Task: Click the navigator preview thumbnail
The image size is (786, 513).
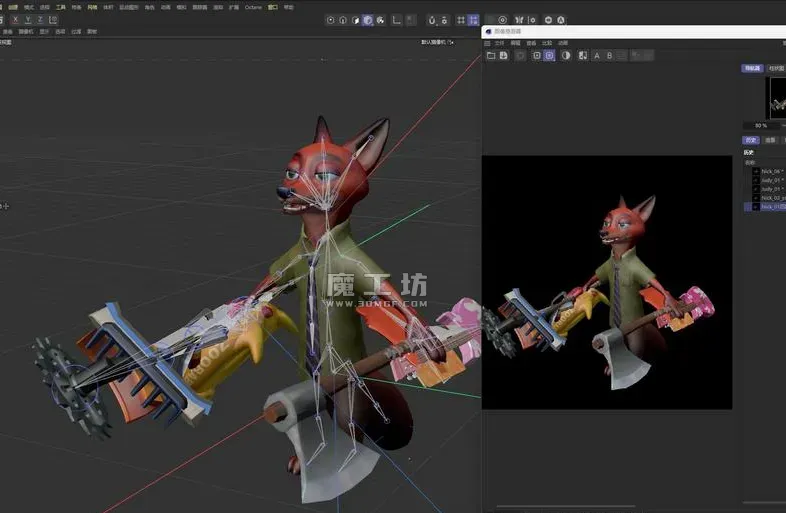Action: tap(776, 98)
